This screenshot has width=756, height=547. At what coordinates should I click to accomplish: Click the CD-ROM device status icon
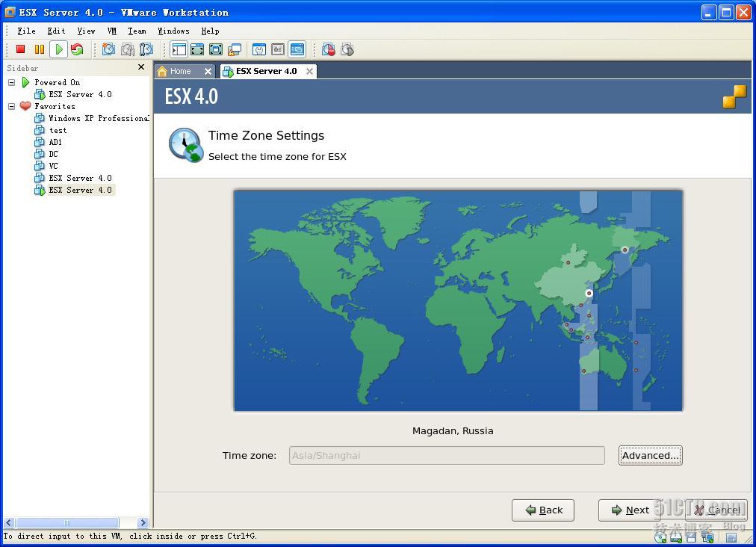(x=660, y=537)
